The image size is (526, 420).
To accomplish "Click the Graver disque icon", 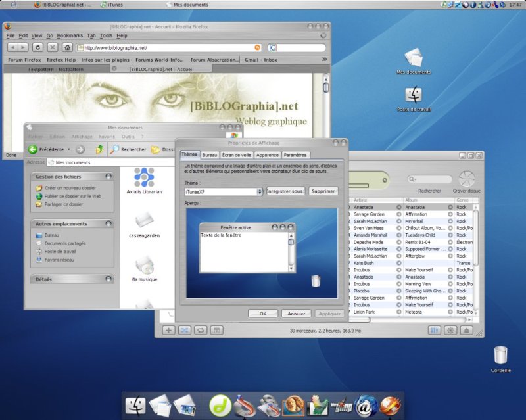I will (x=467, y=179).
